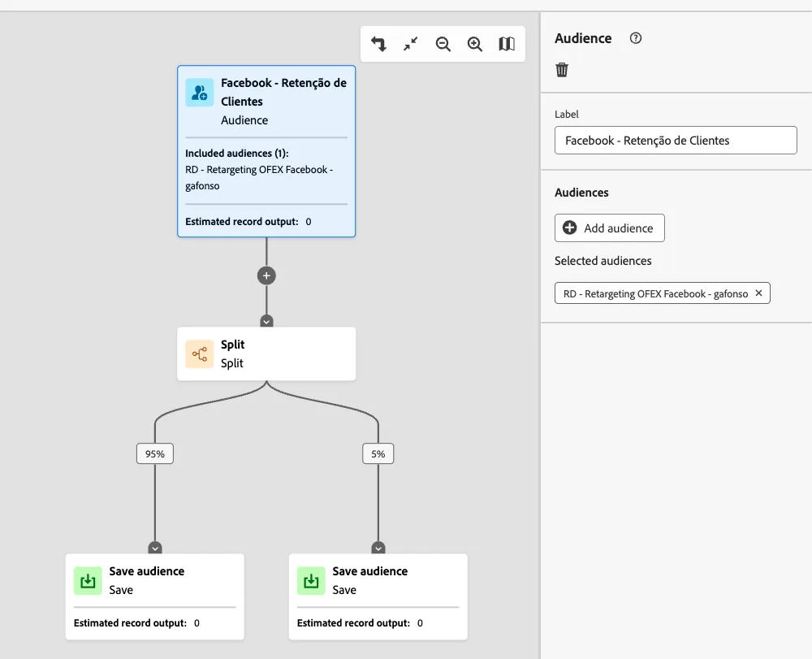Click 'Estimated record output' in the 95% Save node
This screenshot has height=659, width=812.
pos(130,623)
